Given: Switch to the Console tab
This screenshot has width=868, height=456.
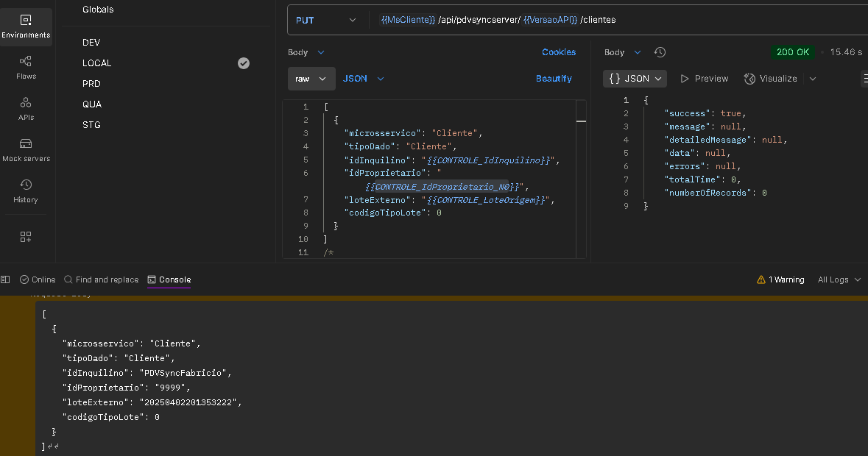Looking at the screenshot, I should 169,279.
